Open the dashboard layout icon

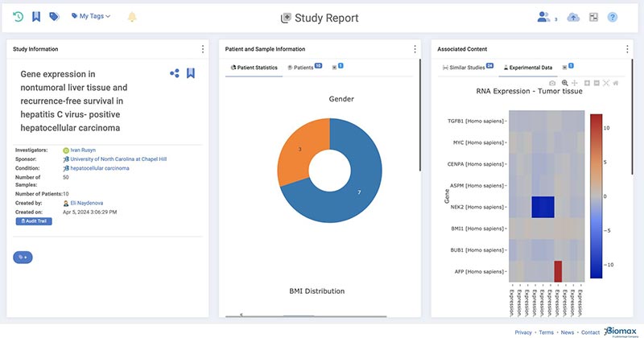pos(593,17)
